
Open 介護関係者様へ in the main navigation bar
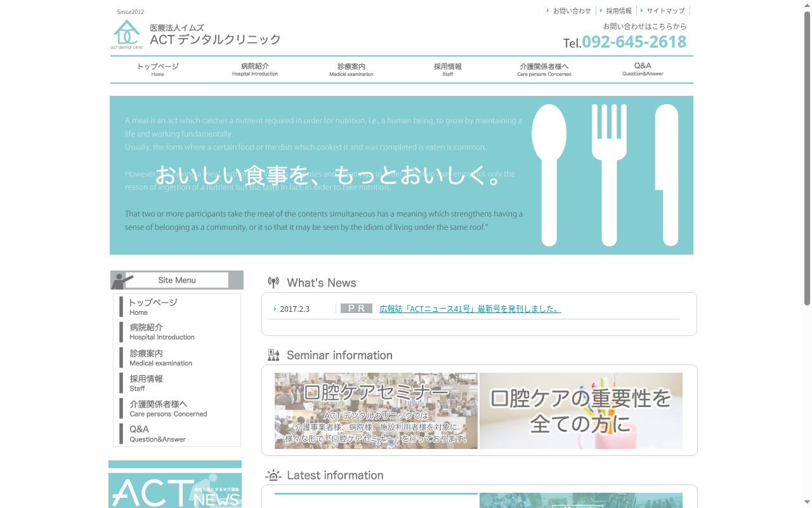[x=544, y=69]
